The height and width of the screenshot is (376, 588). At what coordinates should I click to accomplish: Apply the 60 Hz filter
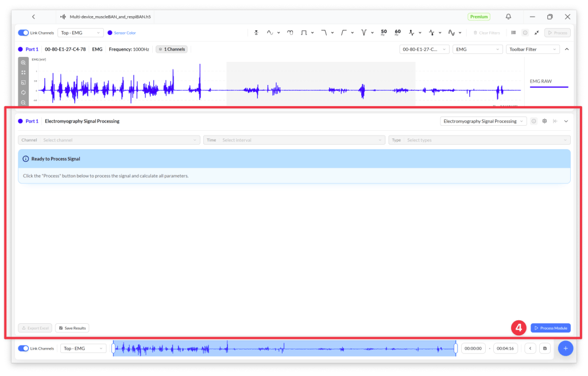point(397,33)
